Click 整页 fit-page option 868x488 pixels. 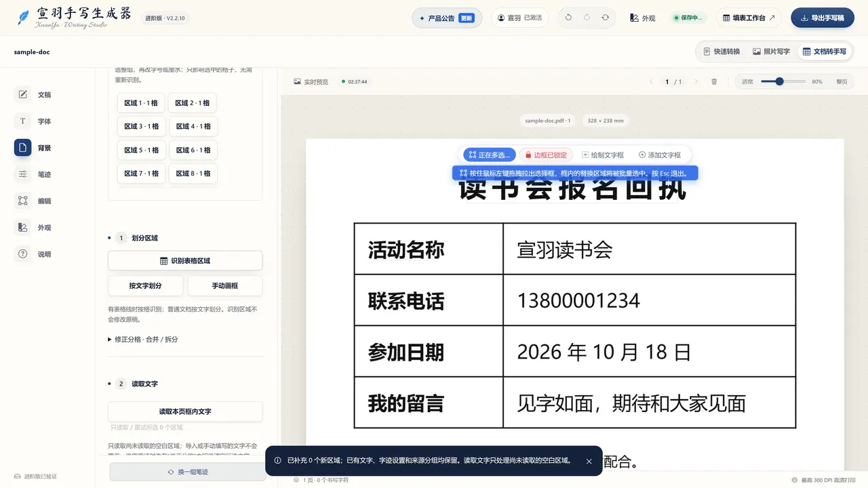(842, 81)
